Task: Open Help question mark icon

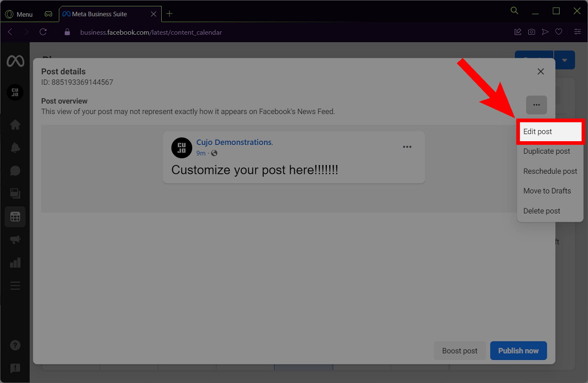Action: 15,345
